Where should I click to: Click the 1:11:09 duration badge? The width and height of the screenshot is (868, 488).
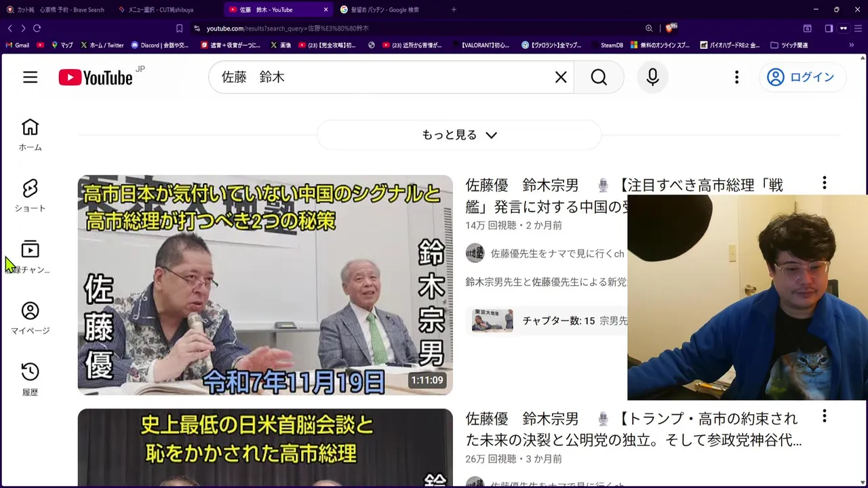point(427,380)
